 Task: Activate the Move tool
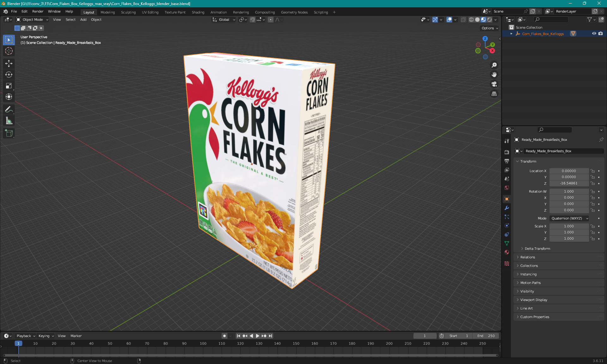point(9,64)
